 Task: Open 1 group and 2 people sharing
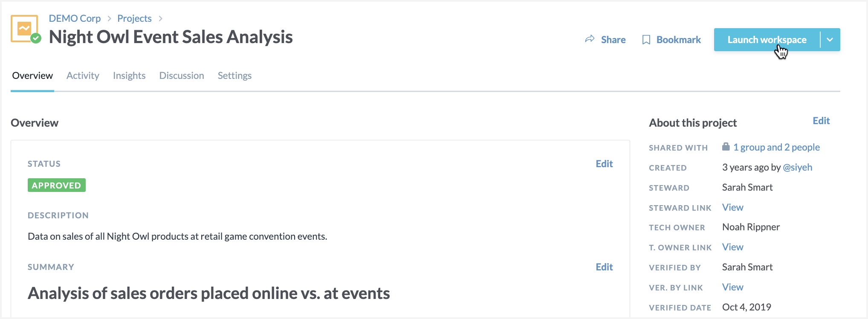point(776,147)
